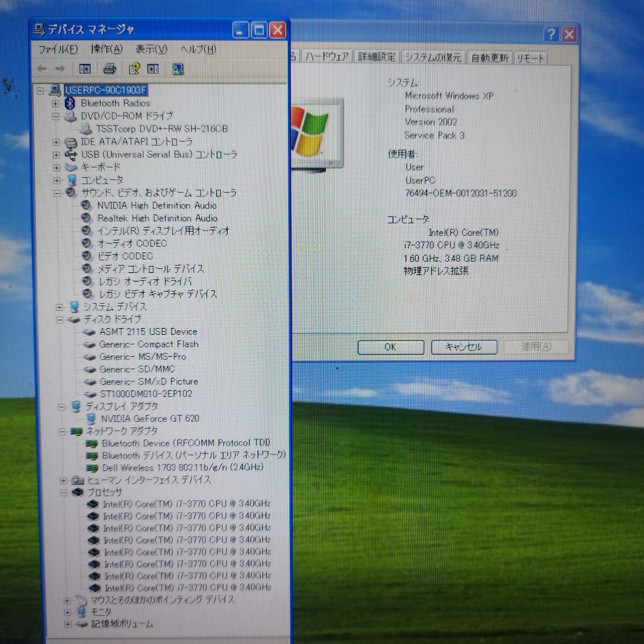Select the first Intel Core i7-3770 processor icon

(x=93, y=504)
